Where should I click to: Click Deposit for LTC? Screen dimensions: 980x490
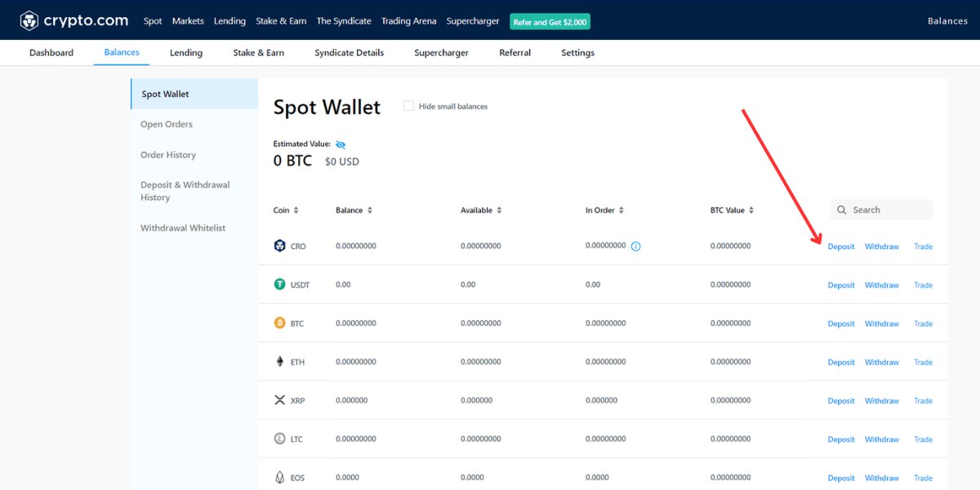point(841,439)
